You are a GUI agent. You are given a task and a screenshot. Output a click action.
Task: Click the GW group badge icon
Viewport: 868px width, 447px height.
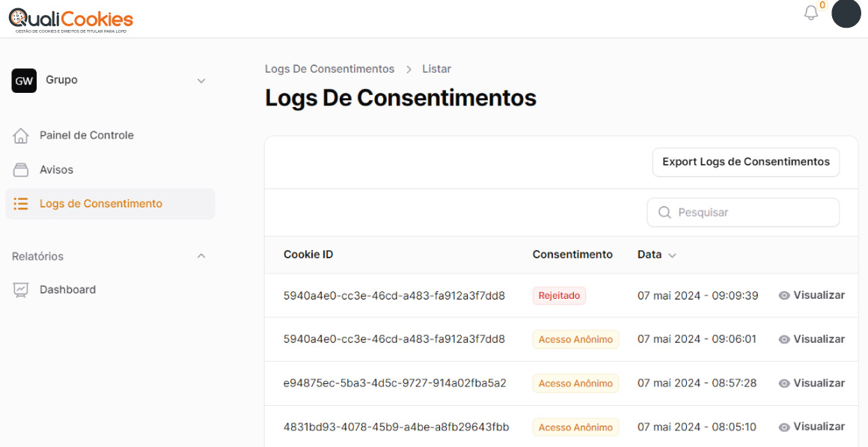24,80
